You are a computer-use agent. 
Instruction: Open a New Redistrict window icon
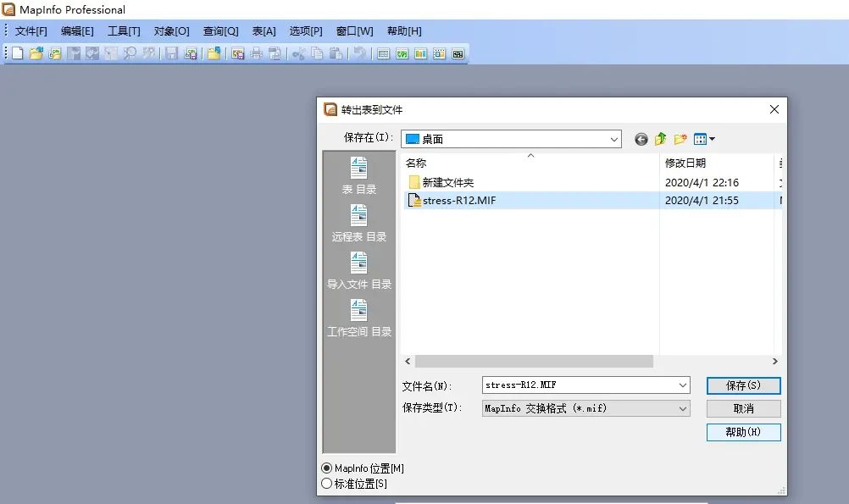click(458, 53)
